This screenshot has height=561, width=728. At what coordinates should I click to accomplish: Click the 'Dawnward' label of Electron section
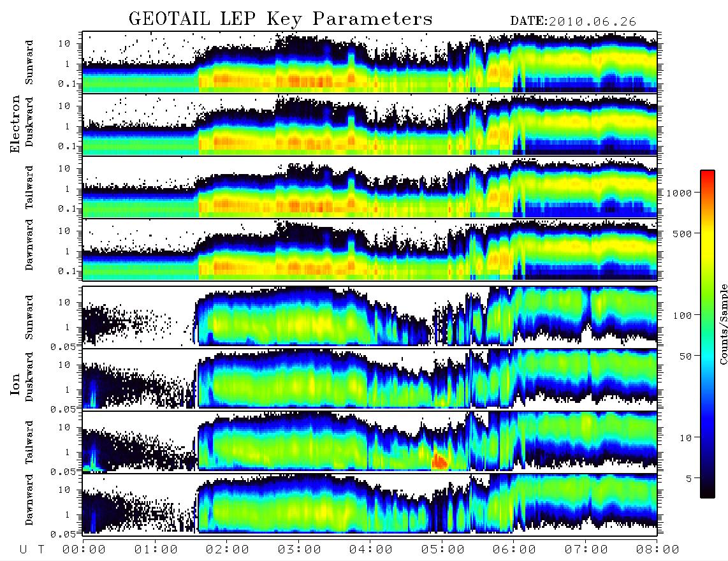(x=29, y=245)
